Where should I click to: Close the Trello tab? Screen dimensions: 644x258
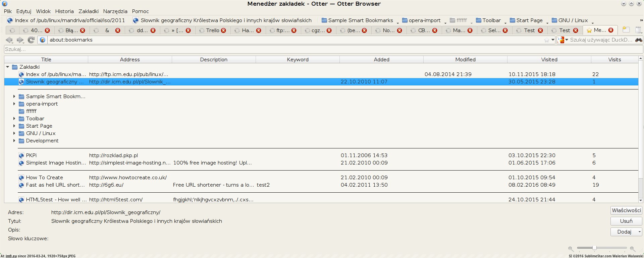click(223, 30)
